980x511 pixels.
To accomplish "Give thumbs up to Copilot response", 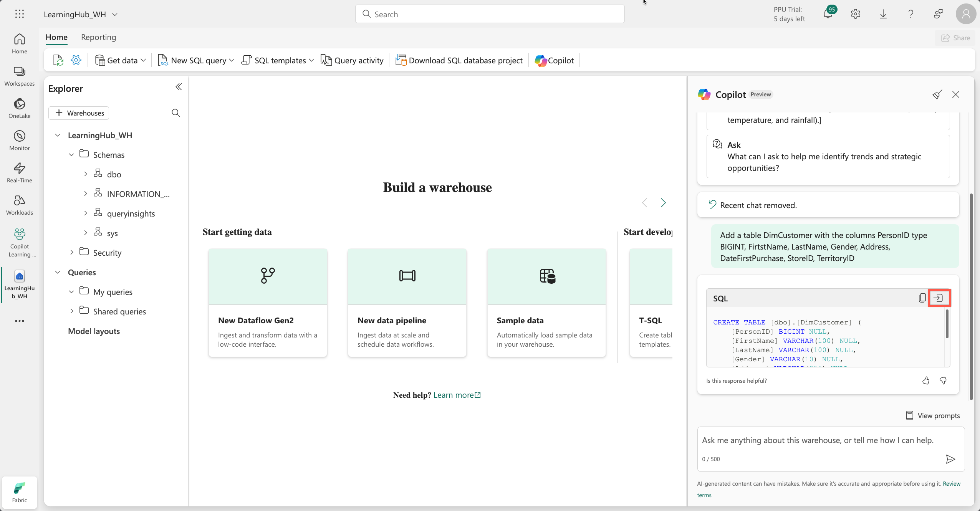I will pos(926,380).
